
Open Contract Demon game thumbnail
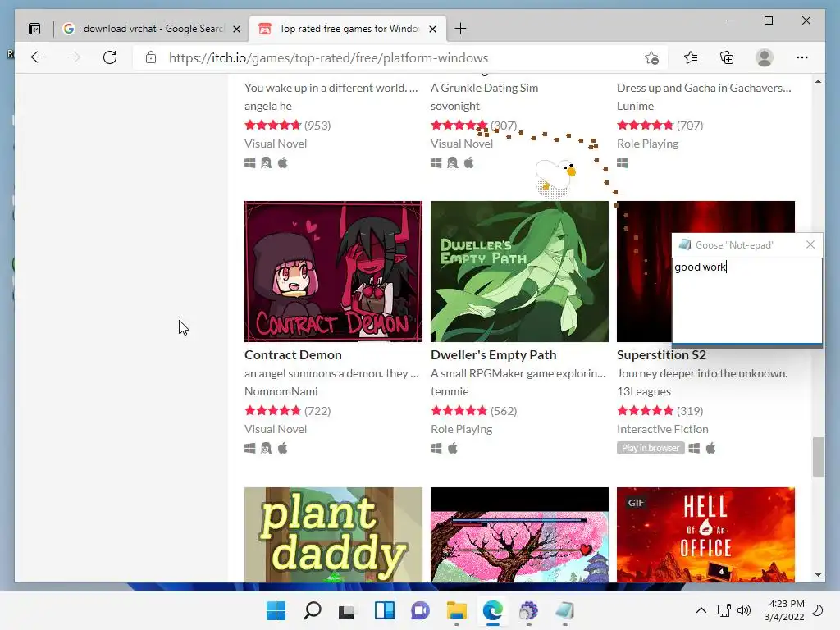(x=333, y=271)
